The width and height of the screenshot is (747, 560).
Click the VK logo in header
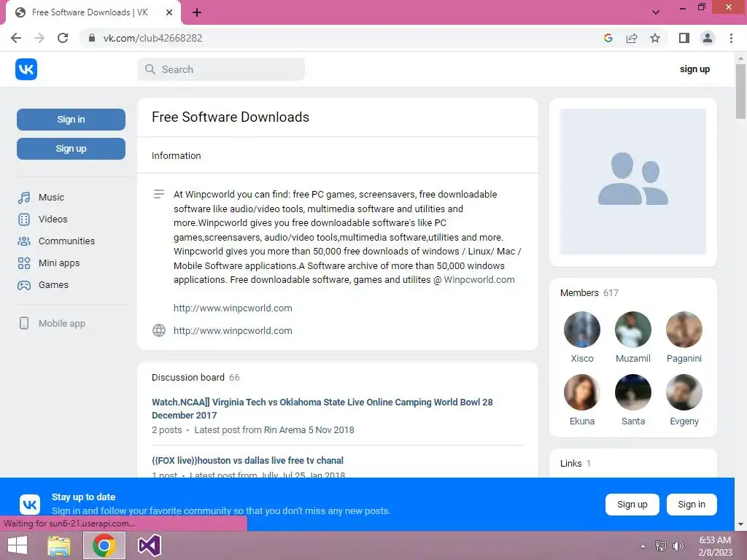pyautogui.click(x=26, y=69)
